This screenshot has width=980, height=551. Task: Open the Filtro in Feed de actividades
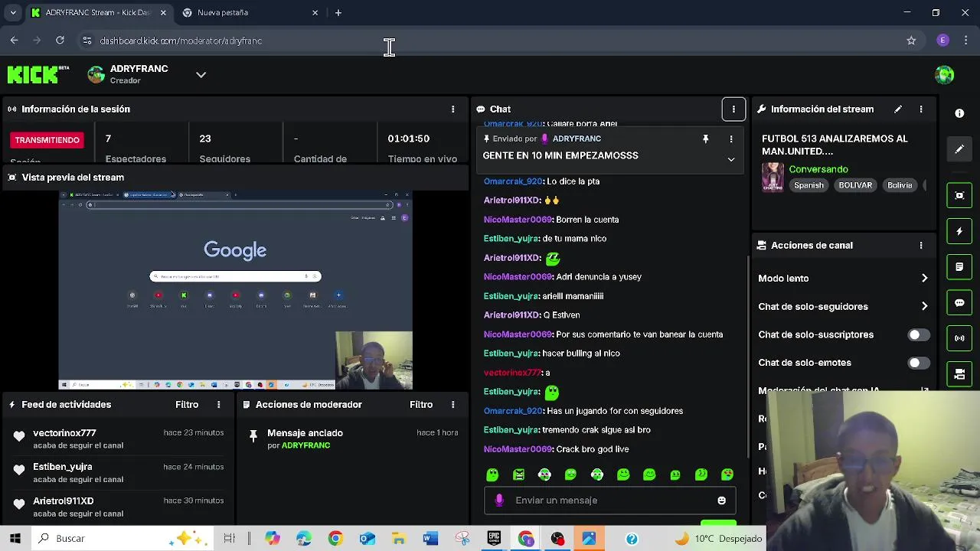coord(187,405)
